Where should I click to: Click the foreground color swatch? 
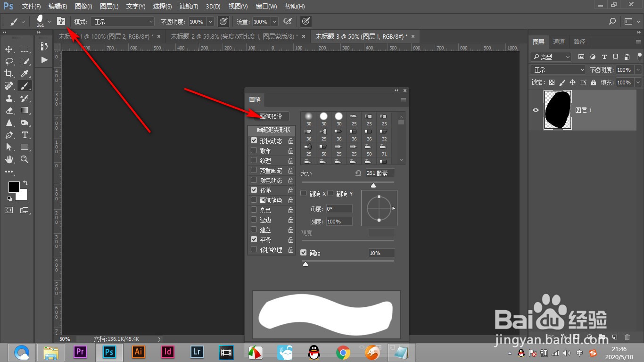coord(14,187)
